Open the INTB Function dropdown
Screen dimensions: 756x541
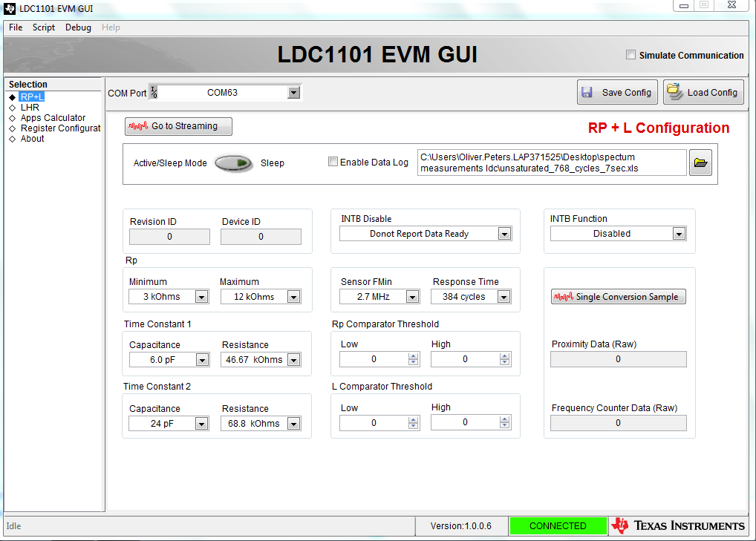tap(679, 234)
